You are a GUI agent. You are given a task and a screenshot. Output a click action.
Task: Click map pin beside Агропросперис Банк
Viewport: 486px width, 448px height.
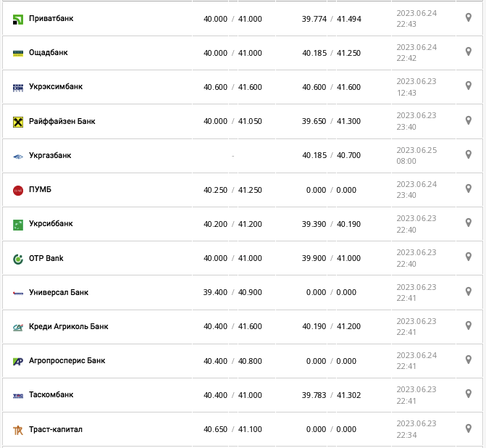click(x=469, y=360)
